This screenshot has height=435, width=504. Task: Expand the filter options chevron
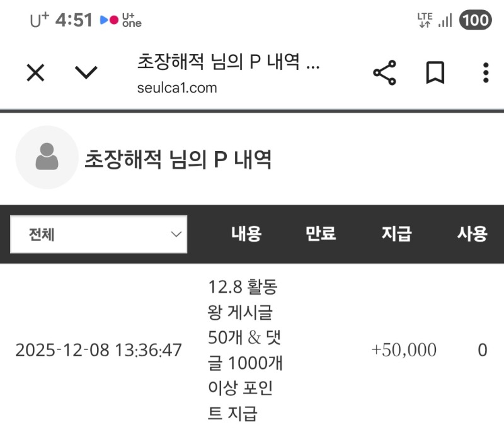176,234
